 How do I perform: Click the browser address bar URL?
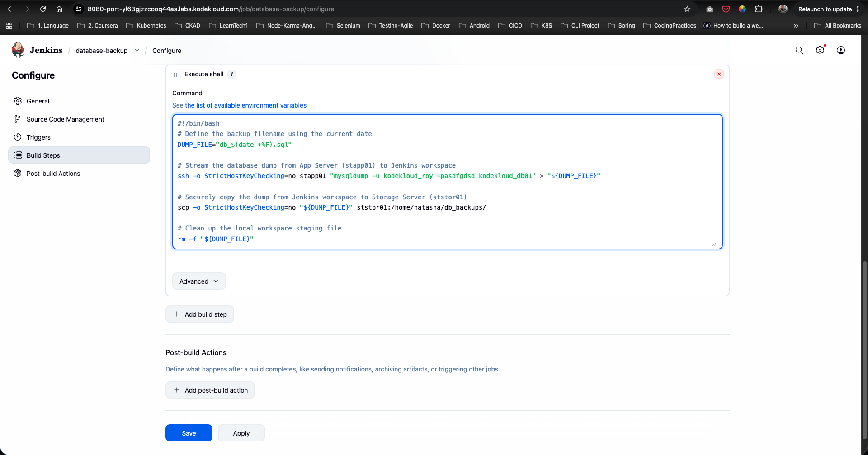(x=211, y=9)
